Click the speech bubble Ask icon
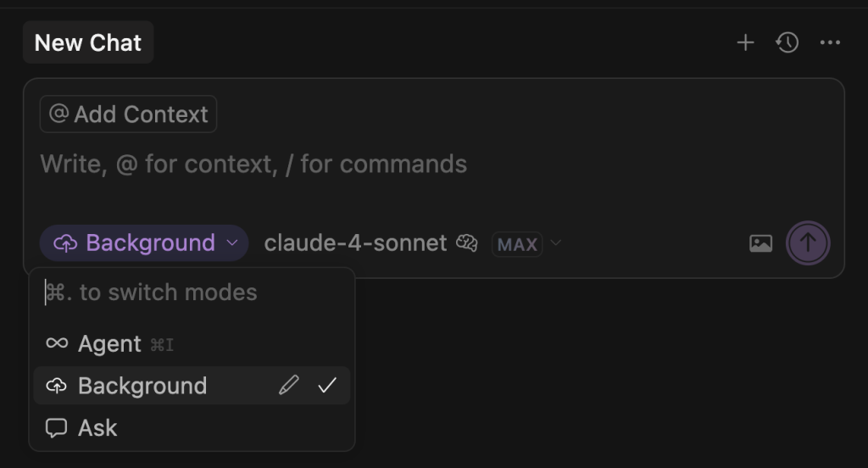This screenshot has height=468, width=868. tap(57, 428)
